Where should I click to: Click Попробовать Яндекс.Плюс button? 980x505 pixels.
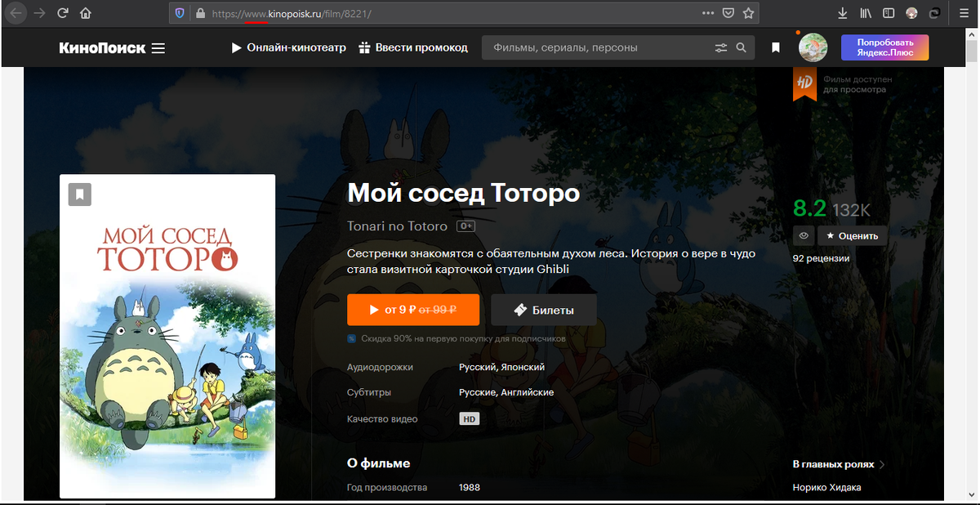point(884,47)
